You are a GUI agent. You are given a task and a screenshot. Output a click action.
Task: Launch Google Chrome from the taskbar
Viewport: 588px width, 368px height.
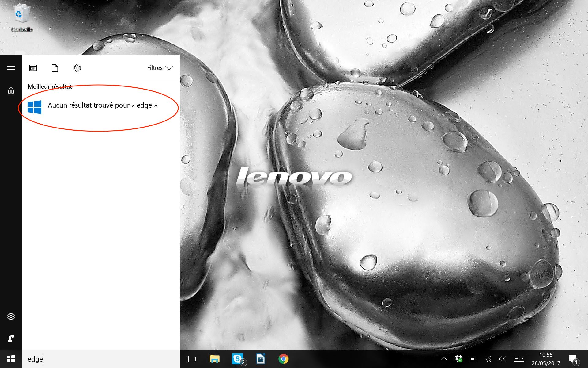click(x=284, y=359)
